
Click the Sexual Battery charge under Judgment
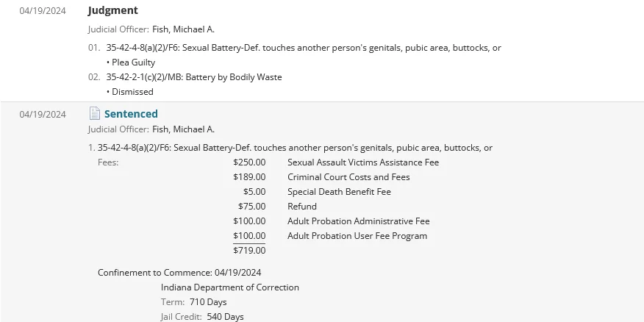click(x=304, y=48)
